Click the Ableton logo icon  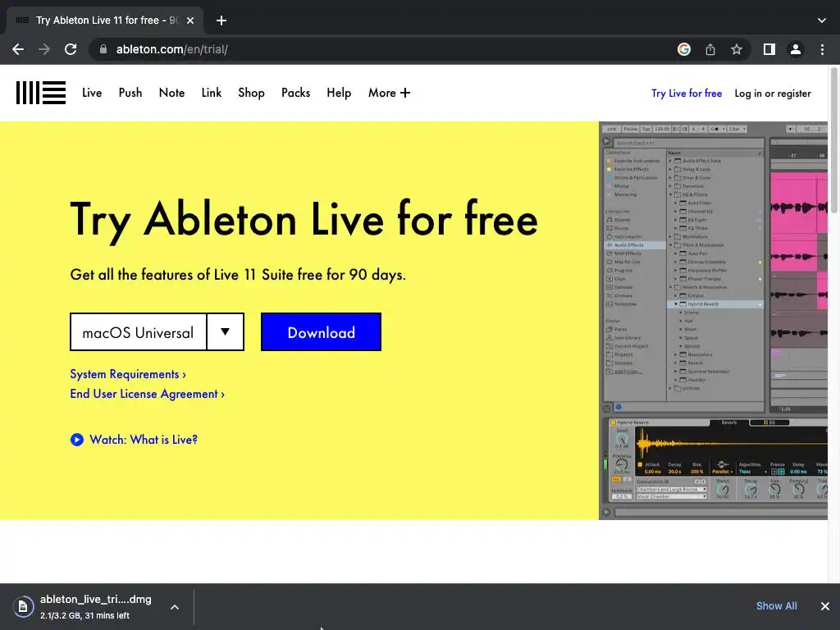41,93
